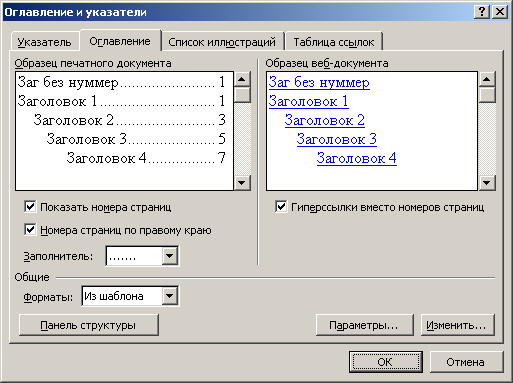Viewport: 513px width, 383px height.
Task: Open the Таблица ссылок tab
Action: click(334, 42)
